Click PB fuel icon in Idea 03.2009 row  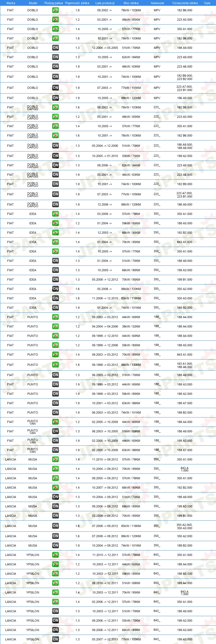coord(56,214)
